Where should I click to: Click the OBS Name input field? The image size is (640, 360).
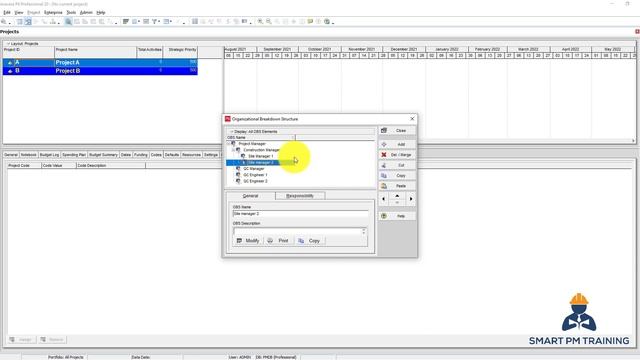point(300,213)
